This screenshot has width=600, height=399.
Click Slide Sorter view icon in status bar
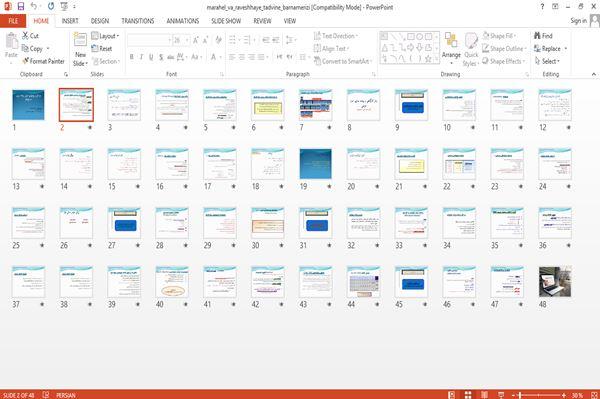468,395
